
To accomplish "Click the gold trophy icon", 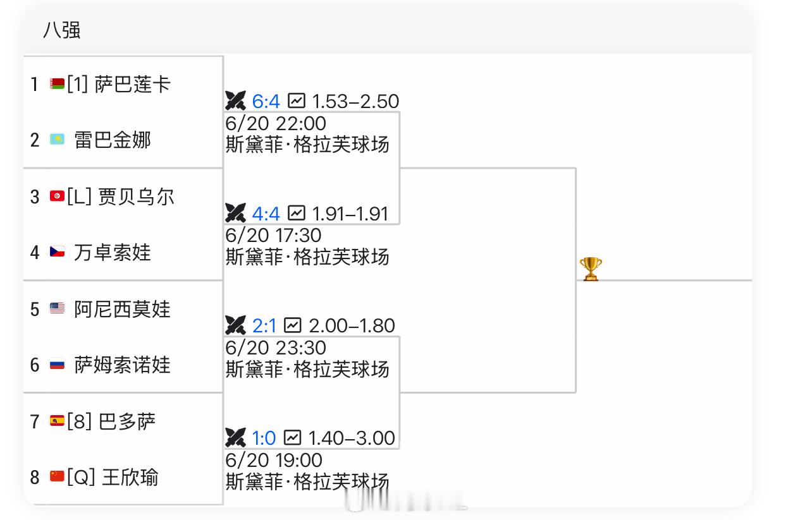I will coord(591,269).
